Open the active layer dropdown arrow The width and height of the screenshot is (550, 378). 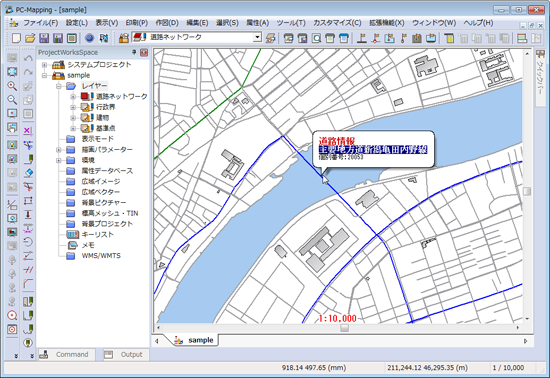257,37
